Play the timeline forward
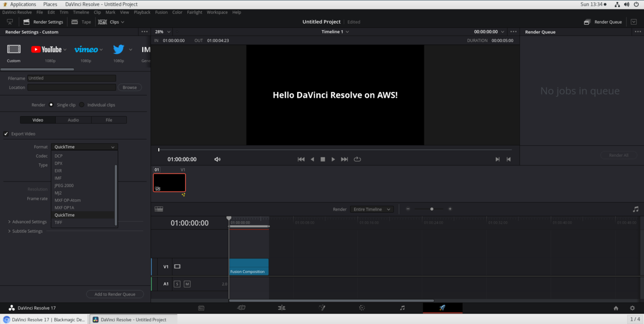Viewport: 644px width, 324px height. (333, 160)
